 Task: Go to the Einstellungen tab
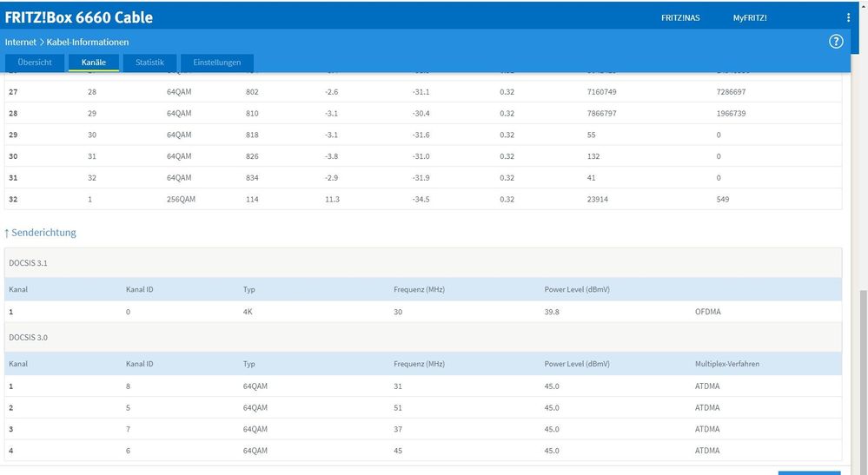(217, 63)
